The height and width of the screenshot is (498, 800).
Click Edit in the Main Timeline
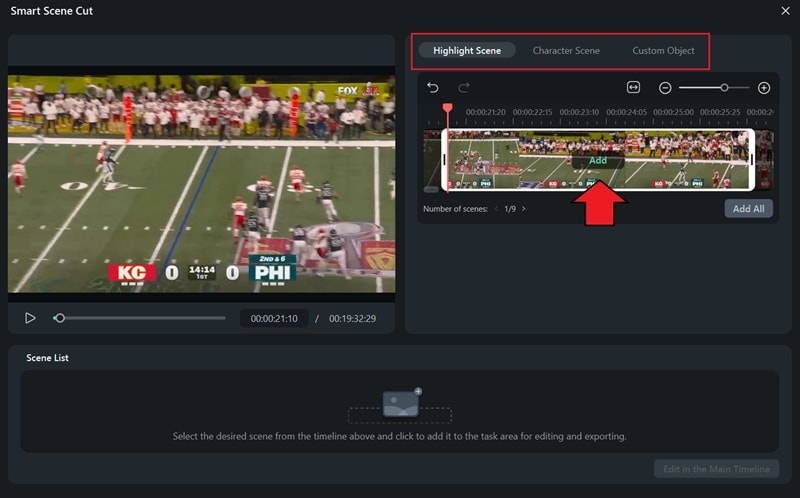[716, 469]
